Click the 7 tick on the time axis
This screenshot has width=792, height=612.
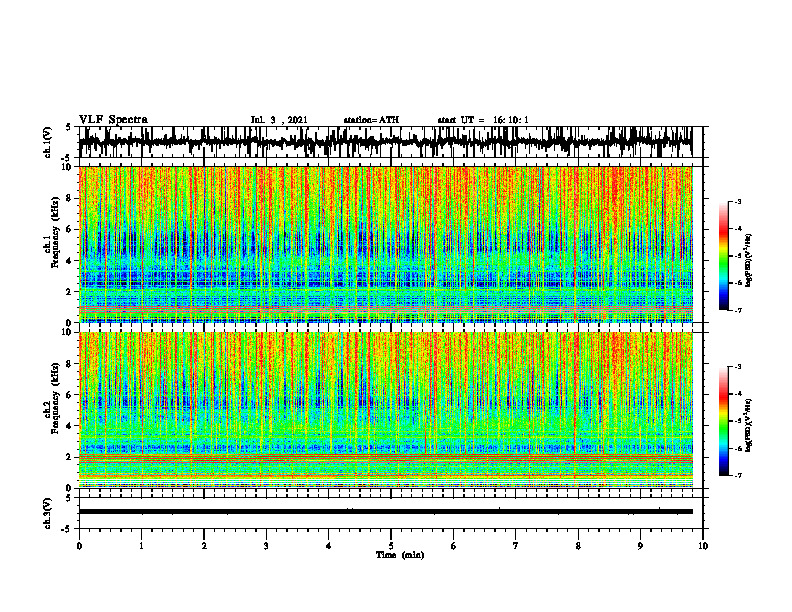516,546
